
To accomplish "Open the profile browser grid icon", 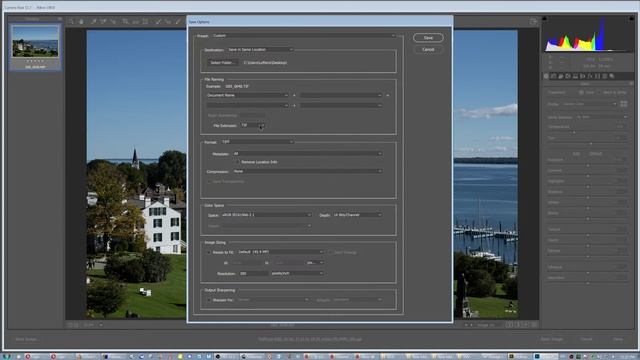I will click(x=624, y=104).
